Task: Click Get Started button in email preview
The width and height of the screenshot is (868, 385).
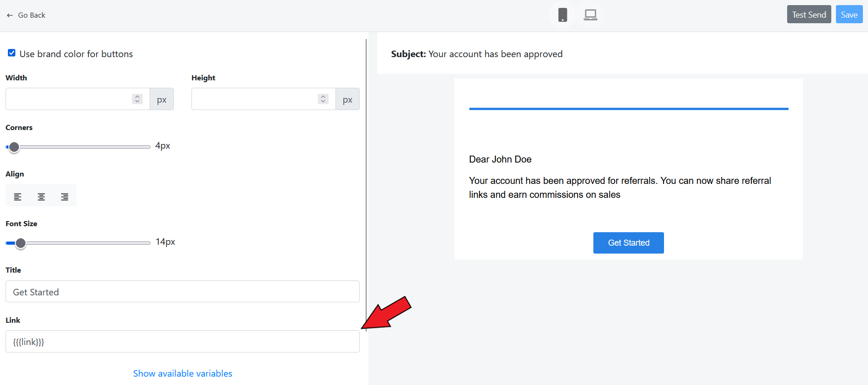Action: pos(628,243)
